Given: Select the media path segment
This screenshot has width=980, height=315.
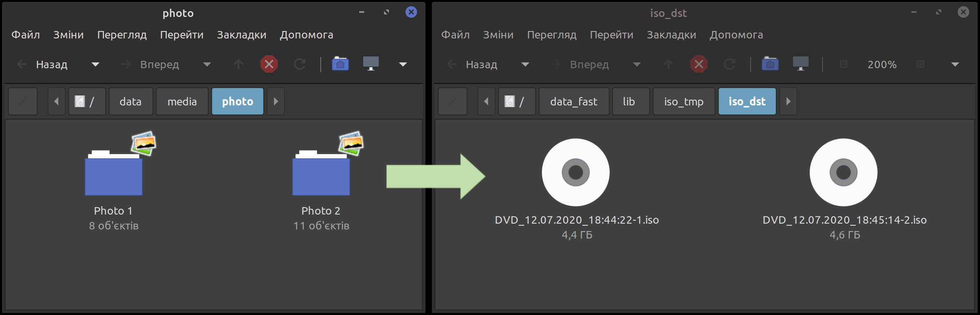Looking at the screenshot, I should click(182, 101).
